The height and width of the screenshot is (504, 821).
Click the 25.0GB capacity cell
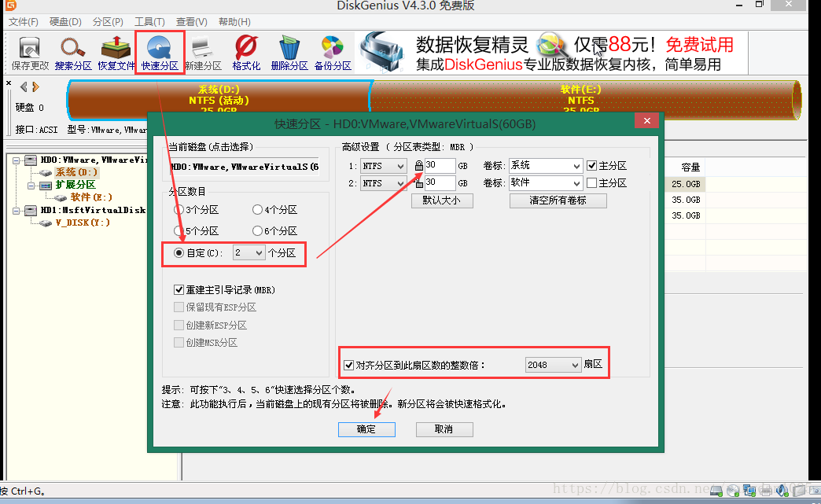pyautogui.click(x=686, y=184)
